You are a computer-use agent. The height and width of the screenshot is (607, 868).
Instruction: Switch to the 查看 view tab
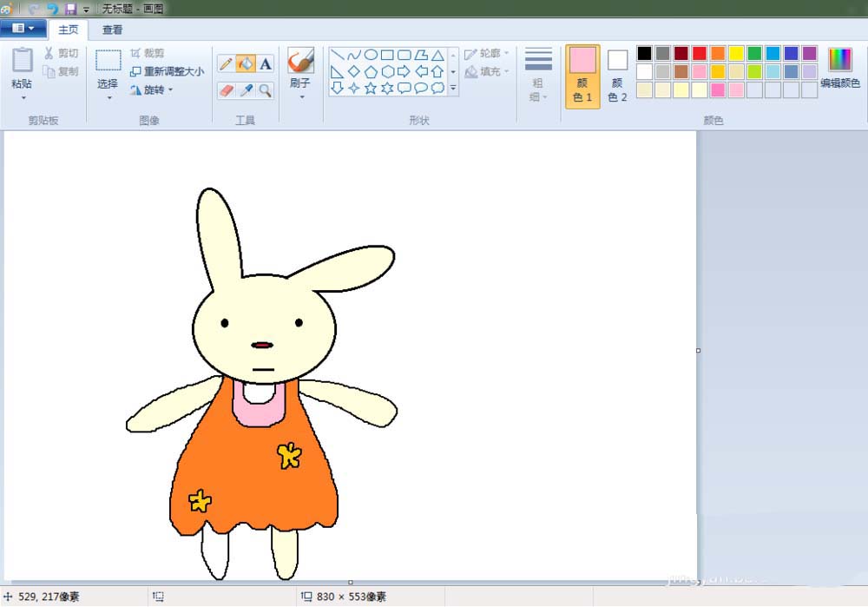pos(113,30)
